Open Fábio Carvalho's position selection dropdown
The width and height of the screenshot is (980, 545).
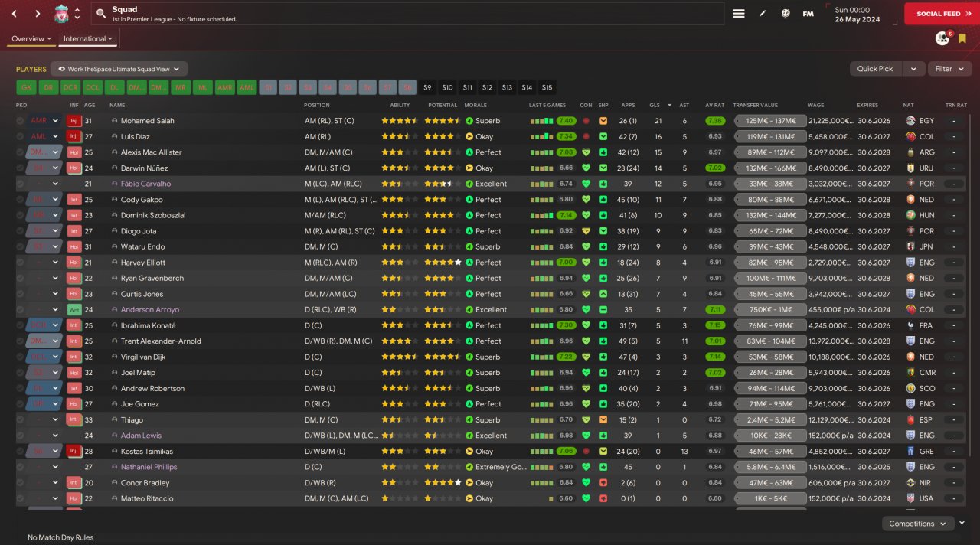[x=44, y=184]
